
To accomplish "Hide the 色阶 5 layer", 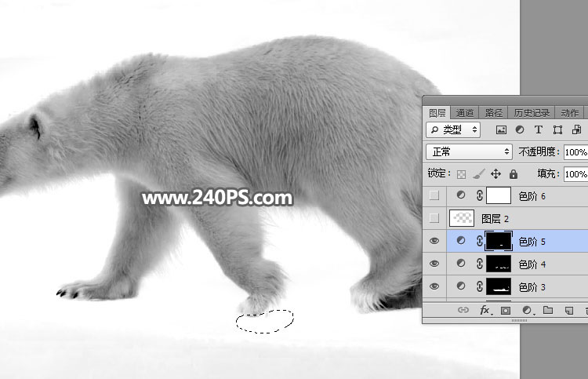I will (434, 241).
